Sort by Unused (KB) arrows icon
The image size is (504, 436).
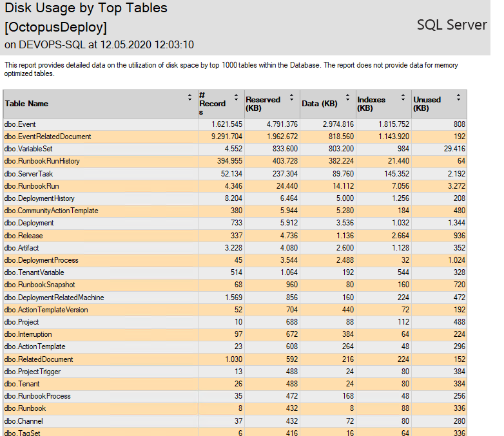[459, 97]
